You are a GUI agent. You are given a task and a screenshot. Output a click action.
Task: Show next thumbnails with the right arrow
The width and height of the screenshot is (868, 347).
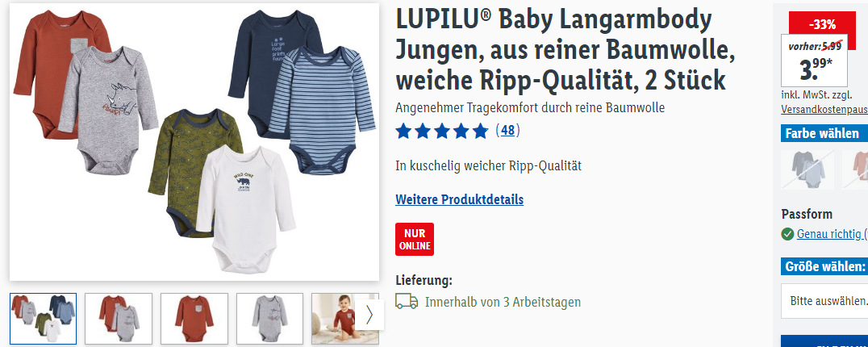pyautogui.click(x=369, y=315)
